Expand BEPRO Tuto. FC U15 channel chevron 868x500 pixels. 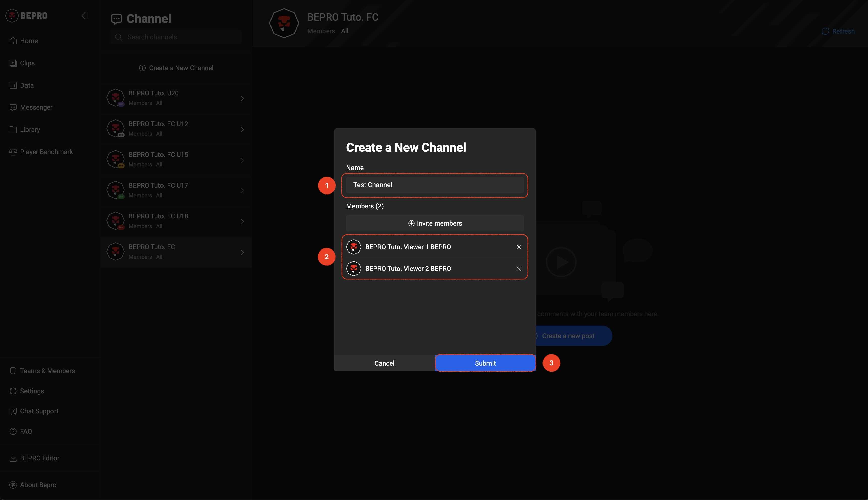(242, 160)
